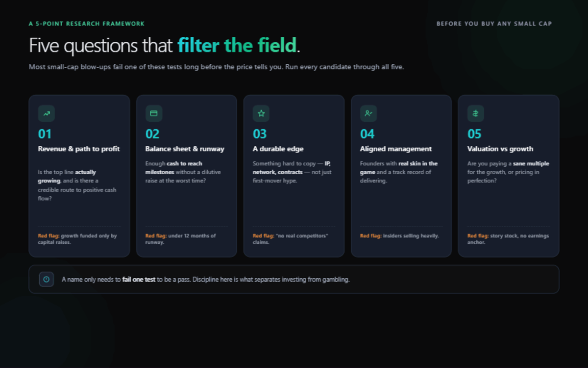Click the 'Before you buy any small cap' label
The image size is (588, 368).
click(x=494, y=24)
